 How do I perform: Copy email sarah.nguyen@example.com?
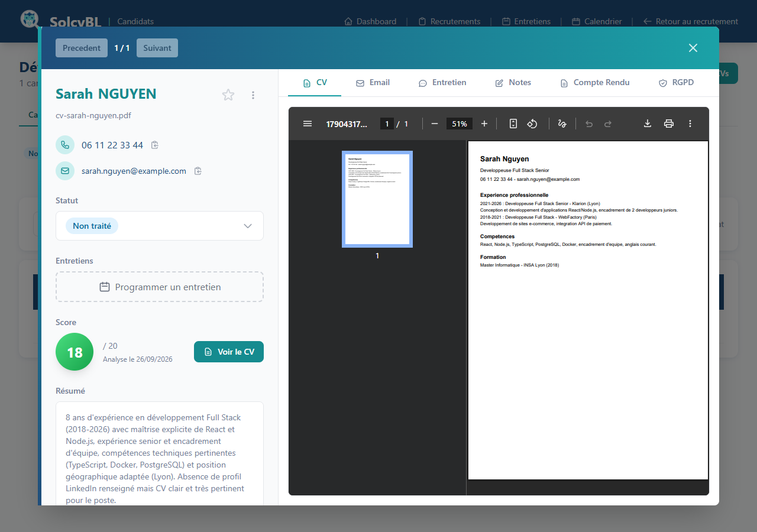click(198, 171)
